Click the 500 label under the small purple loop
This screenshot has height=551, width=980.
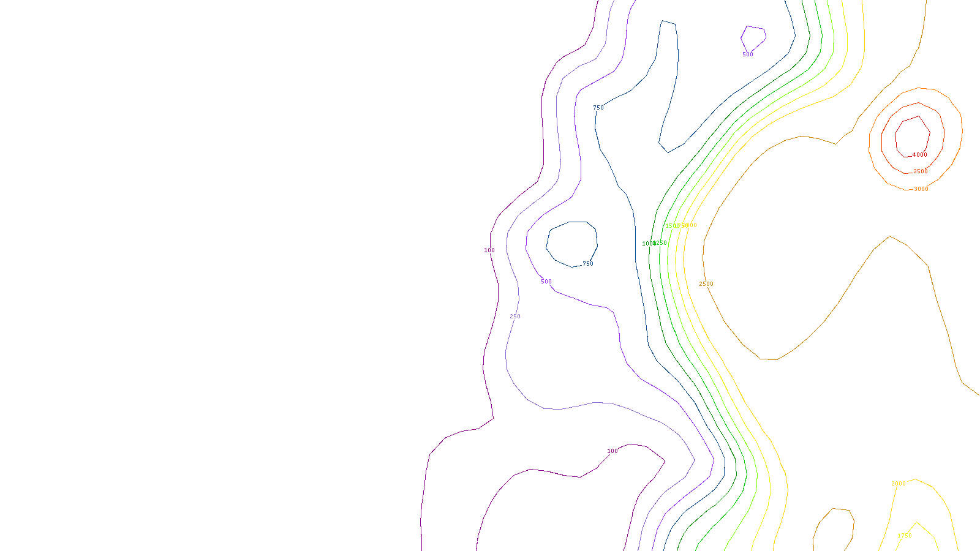click(748, 54)
